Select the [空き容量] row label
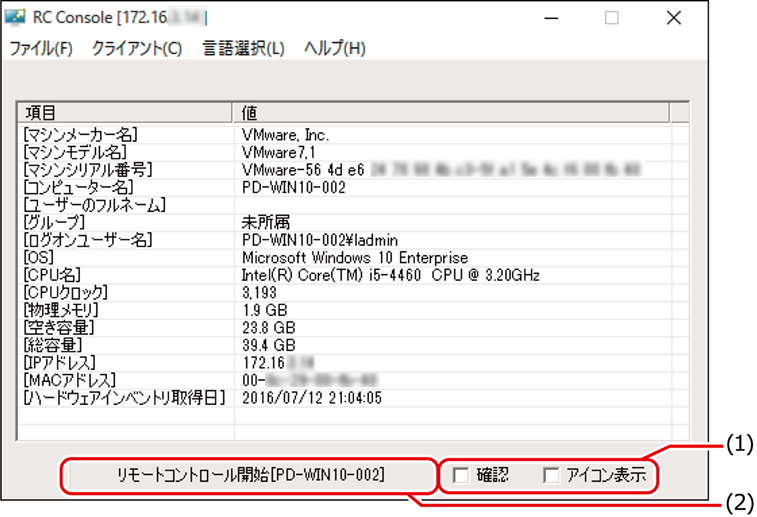This screenshot has width=757, height=517. point(59,328)
